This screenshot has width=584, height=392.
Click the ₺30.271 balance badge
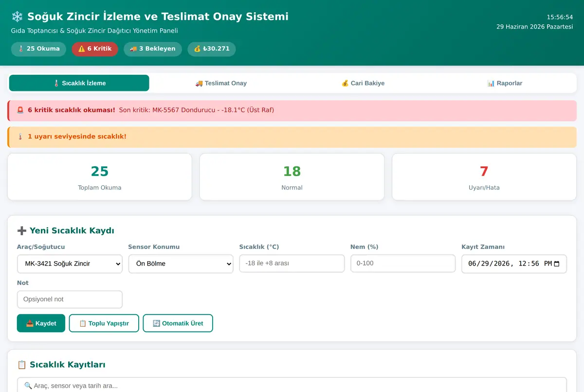[212, 49]
